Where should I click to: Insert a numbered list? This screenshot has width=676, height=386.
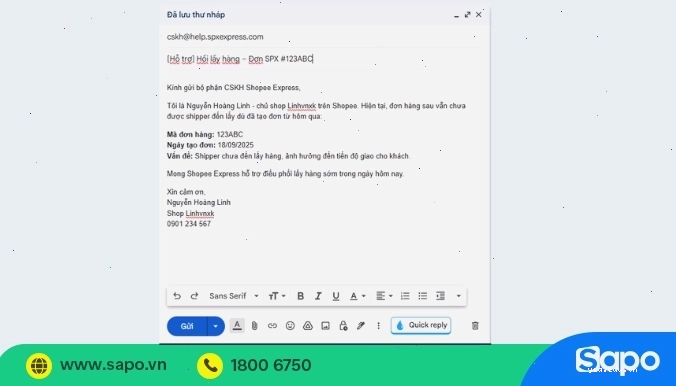(x=405, y=296)
